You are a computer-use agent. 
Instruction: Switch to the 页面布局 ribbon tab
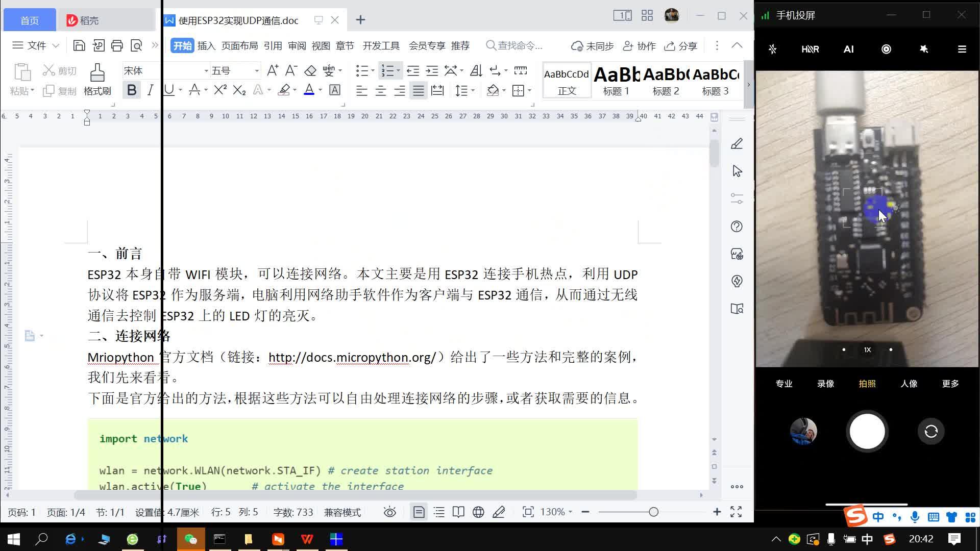click(239, 45)
